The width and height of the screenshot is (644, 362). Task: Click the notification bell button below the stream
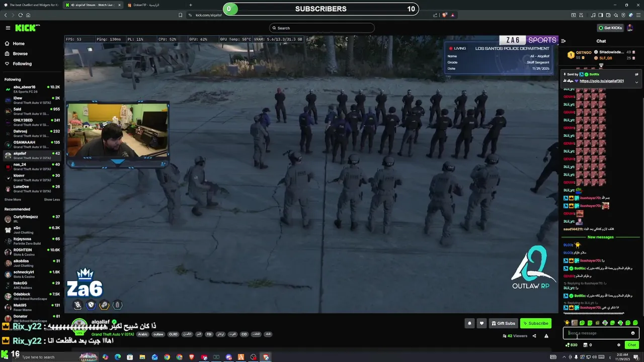coord(469,323)
